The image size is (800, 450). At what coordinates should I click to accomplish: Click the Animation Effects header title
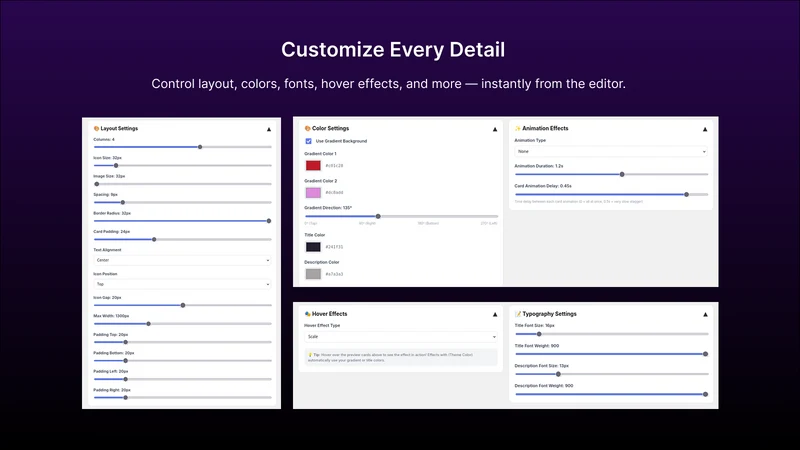click(x=545, y=129)
